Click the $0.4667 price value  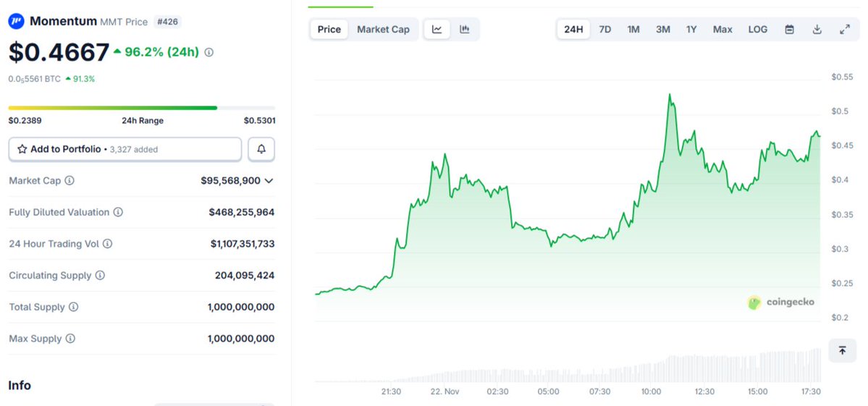59,53
